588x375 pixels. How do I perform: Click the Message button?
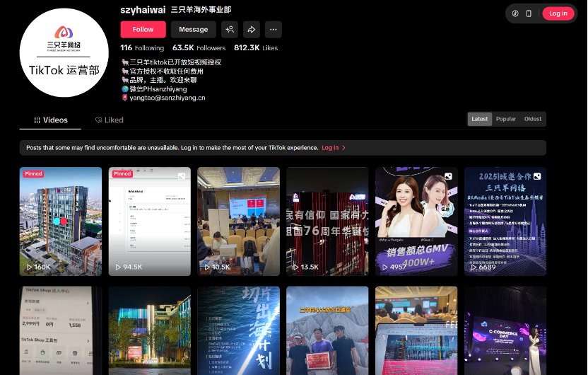click(193, 29)
